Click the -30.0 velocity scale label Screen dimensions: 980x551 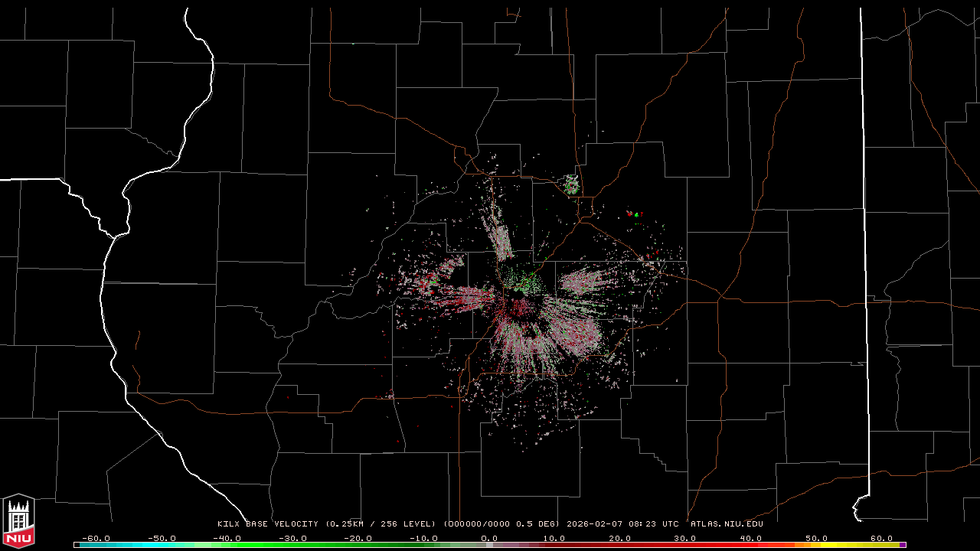[x=292, y=538]
